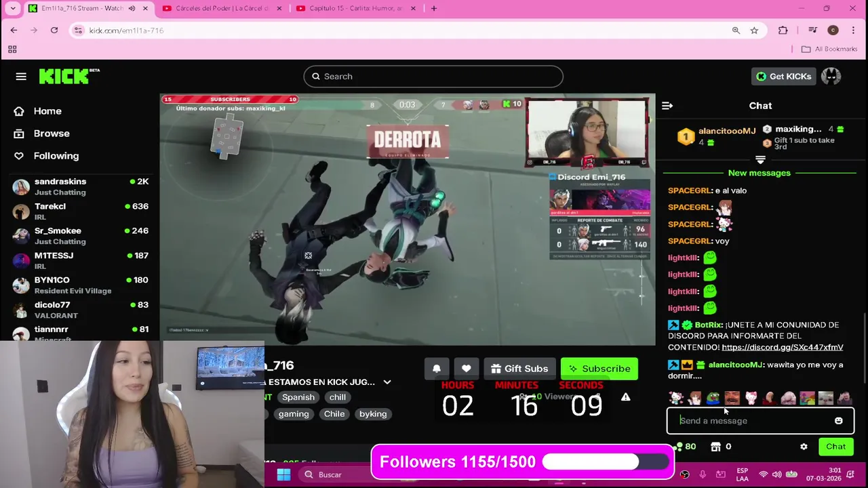Switch to the Cárceles del Poder tab

[222, 8]
